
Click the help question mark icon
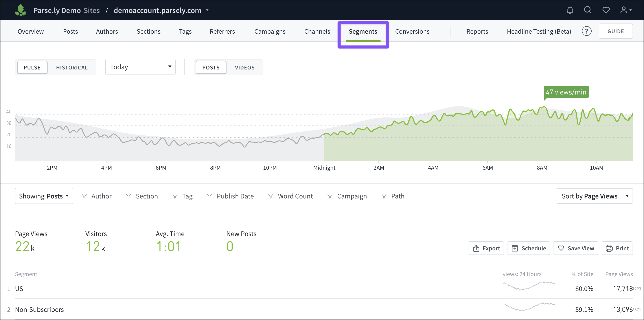pyautogui.click(x=587, y=31)
